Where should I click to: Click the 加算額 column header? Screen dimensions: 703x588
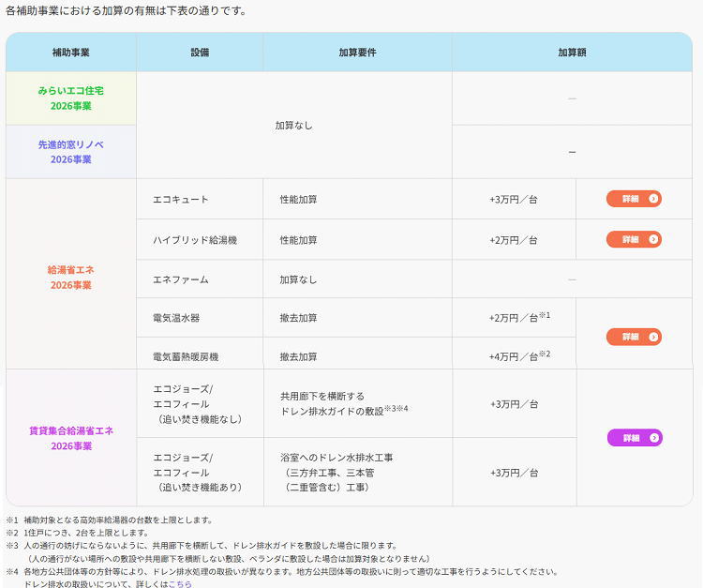click(x=572, y=53)
